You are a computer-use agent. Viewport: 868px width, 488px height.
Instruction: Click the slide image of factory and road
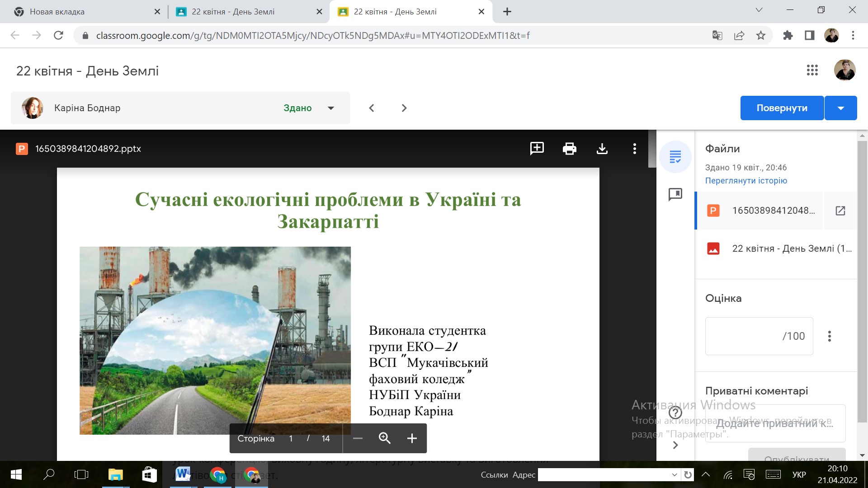[215, 340]
